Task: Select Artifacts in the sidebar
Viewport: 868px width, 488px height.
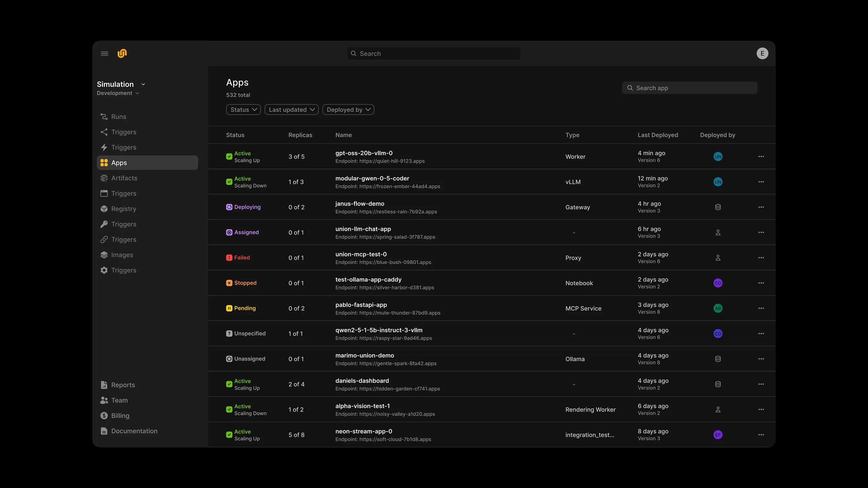Action: tap(124, 178)
